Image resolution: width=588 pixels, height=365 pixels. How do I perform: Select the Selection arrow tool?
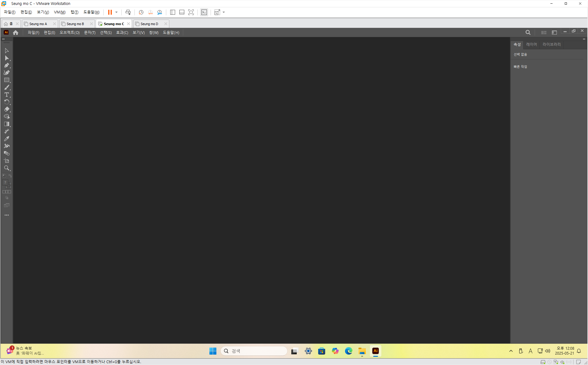pyautogui.click(x=6, y=50)
